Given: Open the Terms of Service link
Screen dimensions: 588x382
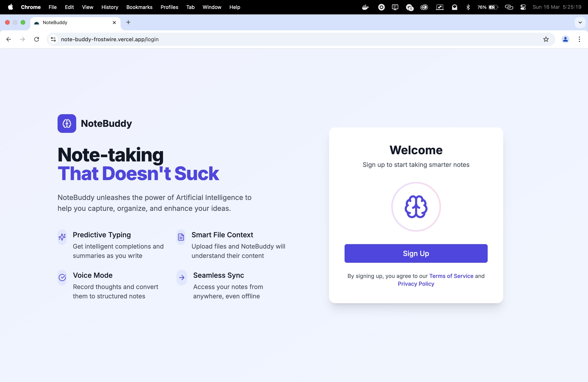Looking at the screenshot, I should click(451, 276).
